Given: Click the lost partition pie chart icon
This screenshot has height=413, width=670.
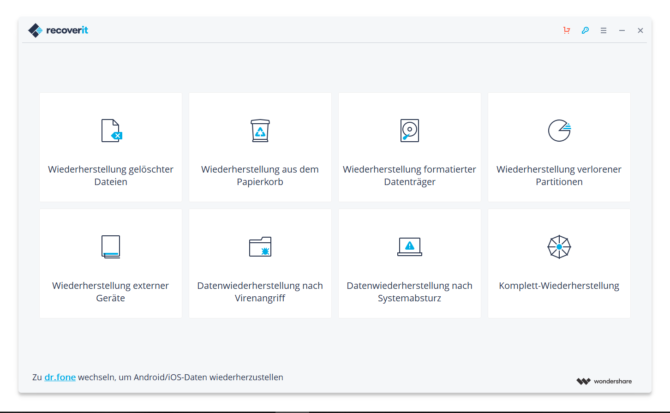Looking at the screenshot, I should tap(558, 130).
